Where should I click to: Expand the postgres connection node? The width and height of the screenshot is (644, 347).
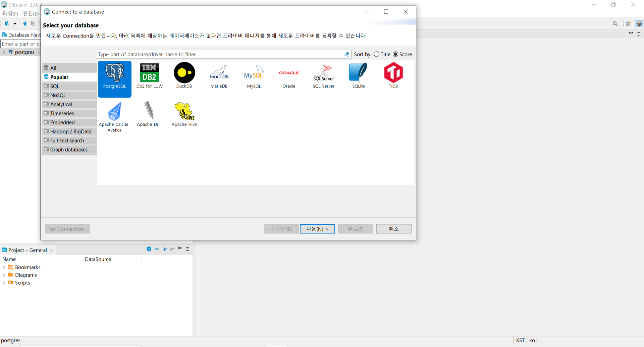[4, 52]
